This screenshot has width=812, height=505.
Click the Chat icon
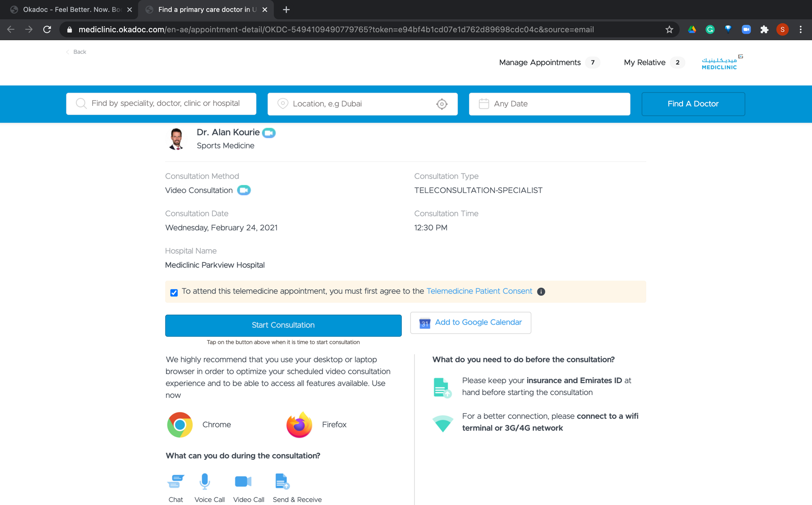click(176, 481)
